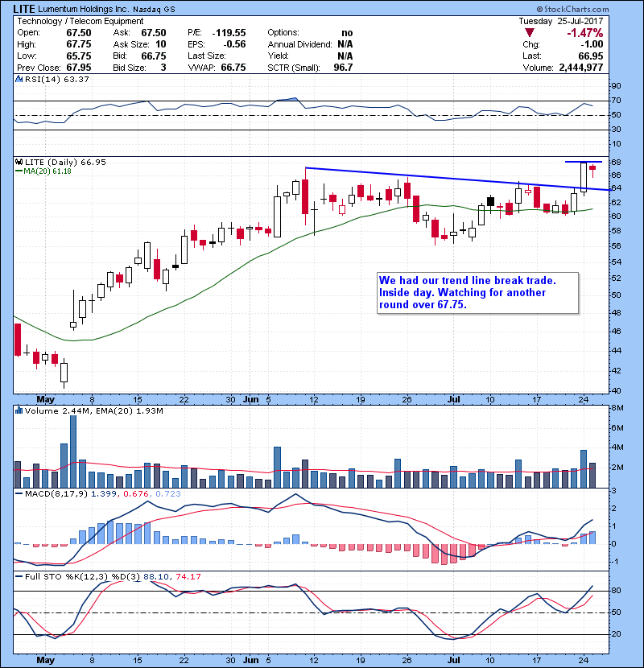Click the May label on bottom date axis
Viewport: 644px width, 668px height.
[x=45, y=660]
